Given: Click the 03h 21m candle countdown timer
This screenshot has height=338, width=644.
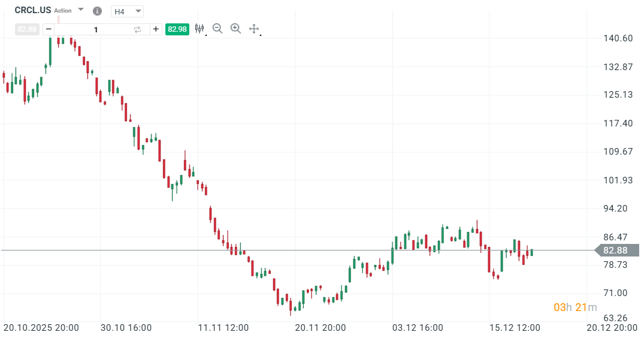Looking at the screenshot, I should [575, 307].
